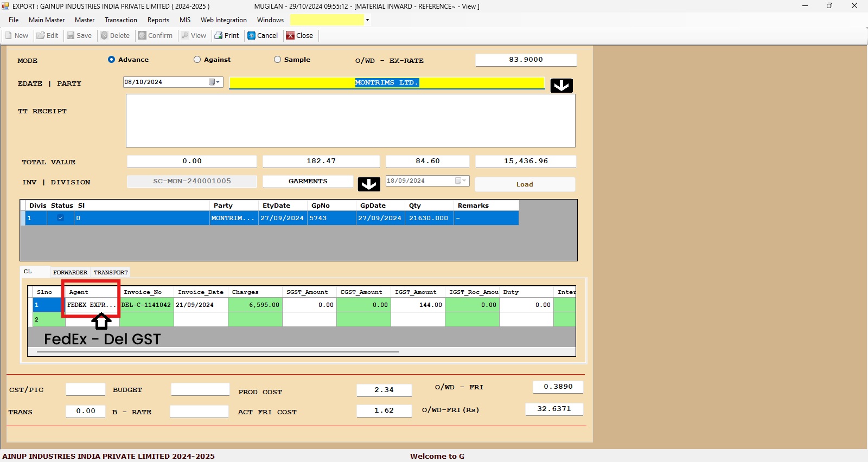Screen dimensions: 868x462
Task: Click the Save disk icon
Action: [71, 36]
